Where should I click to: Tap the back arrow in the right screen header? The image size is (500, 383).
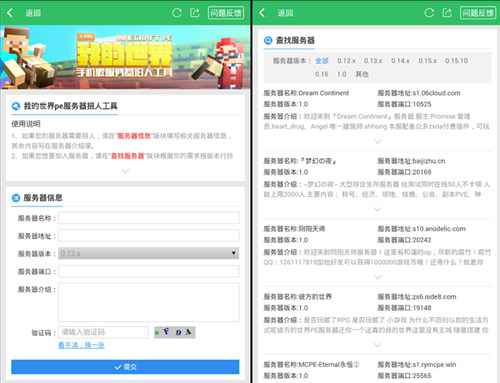262,13
